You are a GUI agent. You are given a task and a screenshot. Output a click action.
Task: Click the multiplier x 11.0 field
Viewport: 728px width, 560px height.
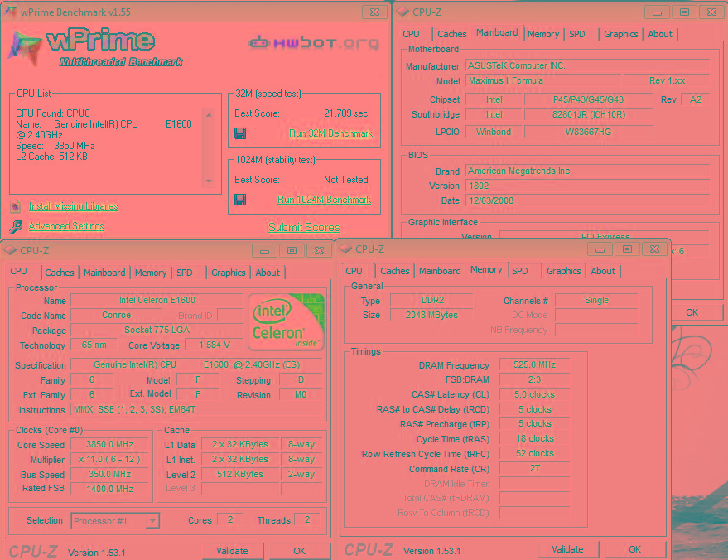[x=109, y=459]
